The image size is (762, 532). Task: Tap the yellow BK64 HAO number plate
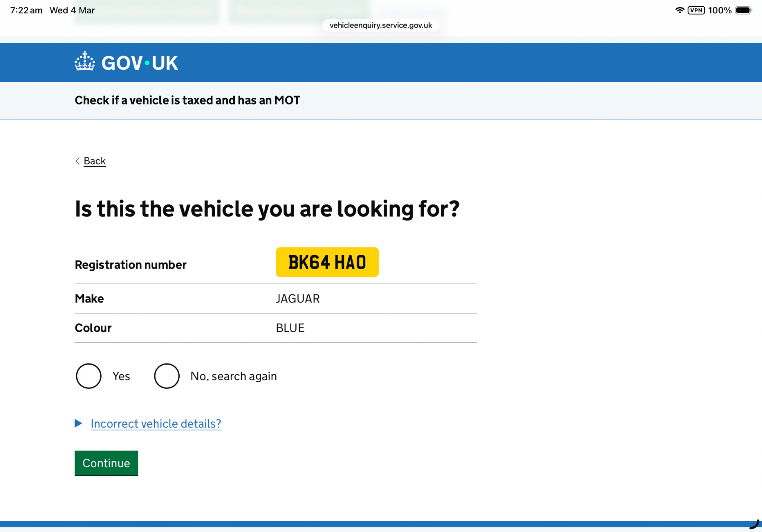coord(327,262)
